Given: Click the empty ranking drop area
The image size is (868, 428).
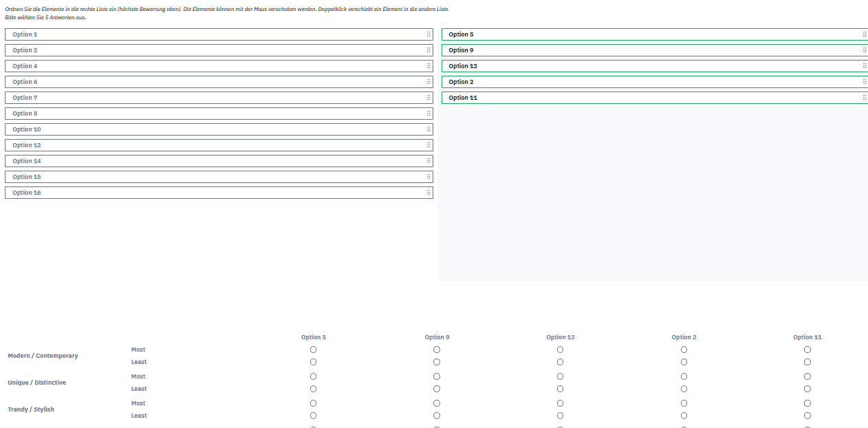Looking at the screenshot, I should pyautogui.click(x=652, y=193).
